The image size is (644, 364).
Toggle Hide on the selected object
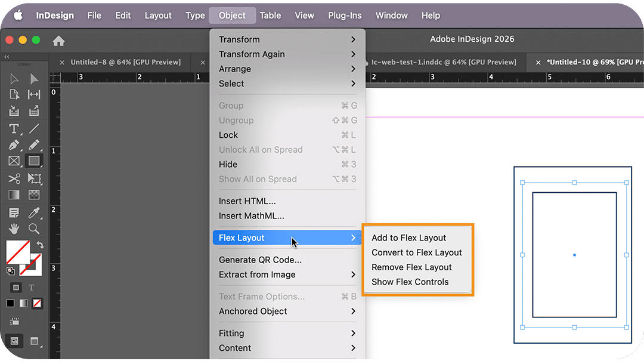pos(228,164)
